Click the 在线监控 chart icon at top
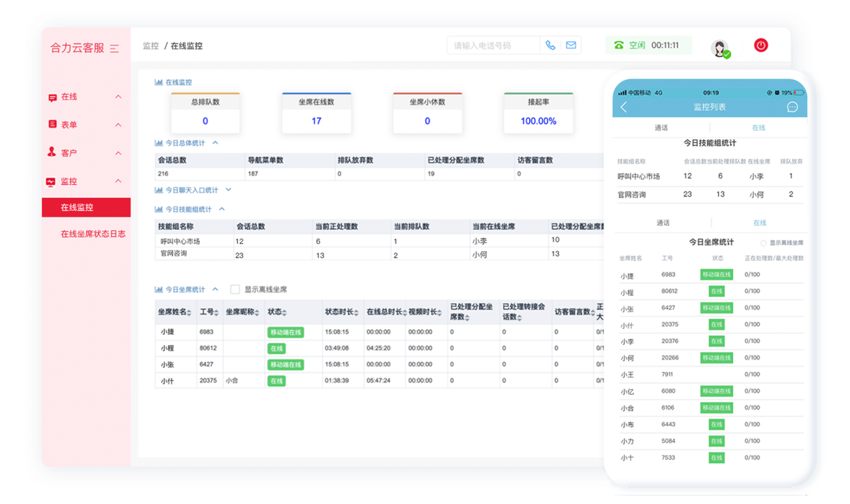 click(x=159, y=82)
